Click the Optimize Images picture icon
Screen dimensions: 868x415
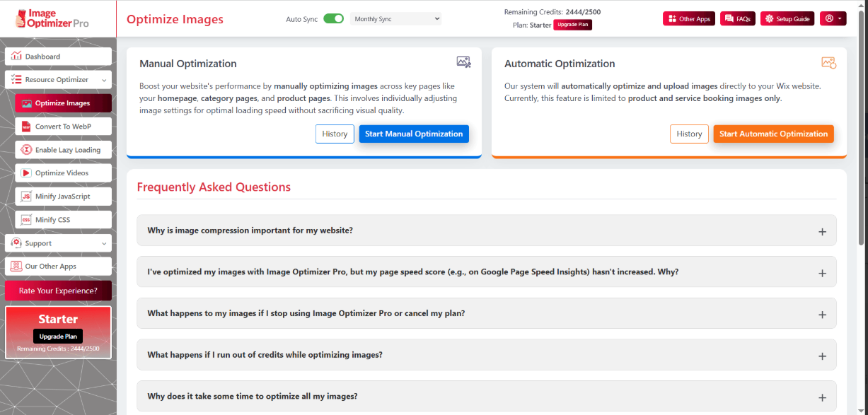click(x=26, y=103)
